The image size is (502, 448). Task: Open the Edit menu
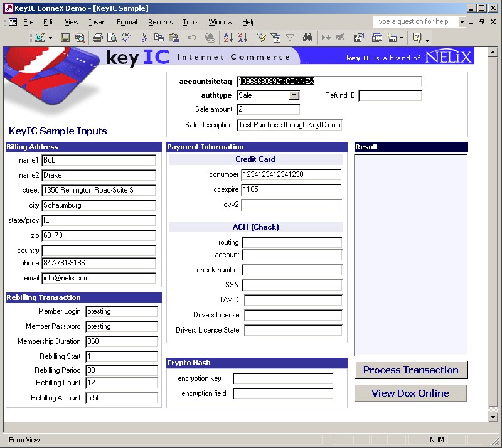[x=49, y=22]
